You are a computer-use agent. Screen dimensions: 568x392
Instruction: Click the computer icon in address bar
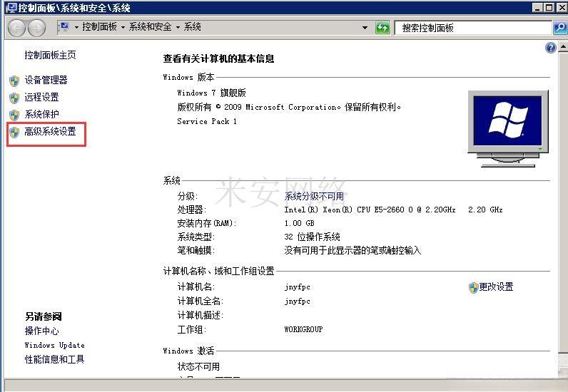point(64,27)
